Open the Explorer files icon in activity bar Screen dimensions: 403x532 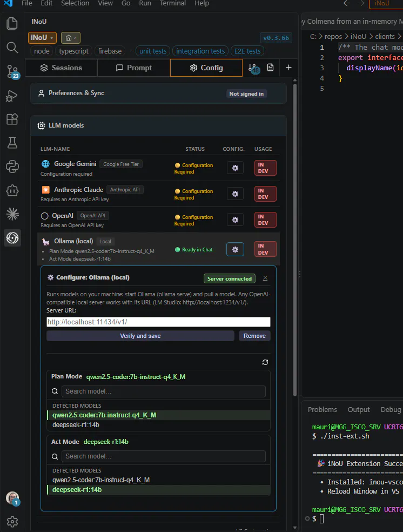point(12,24)
